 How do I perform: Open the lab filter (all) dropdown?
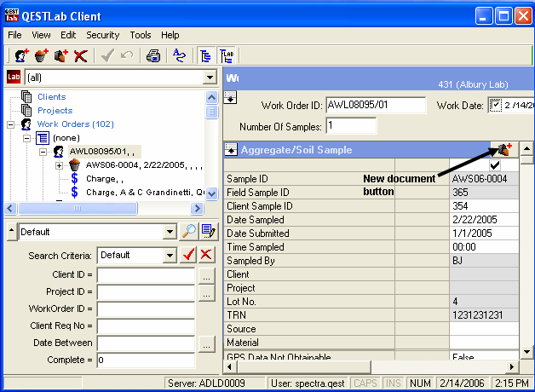tap(210, 78)
